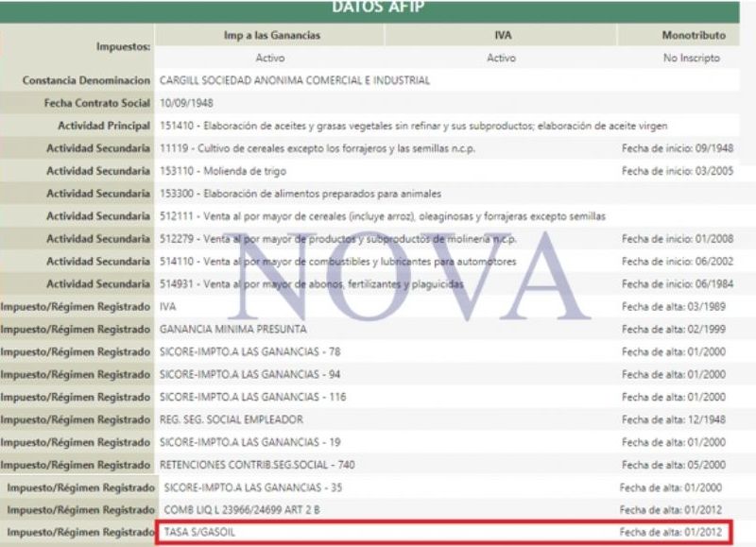Click 'Fecha de alta: 12/1948'
The image size is (756, 547).
coord(674,420)
